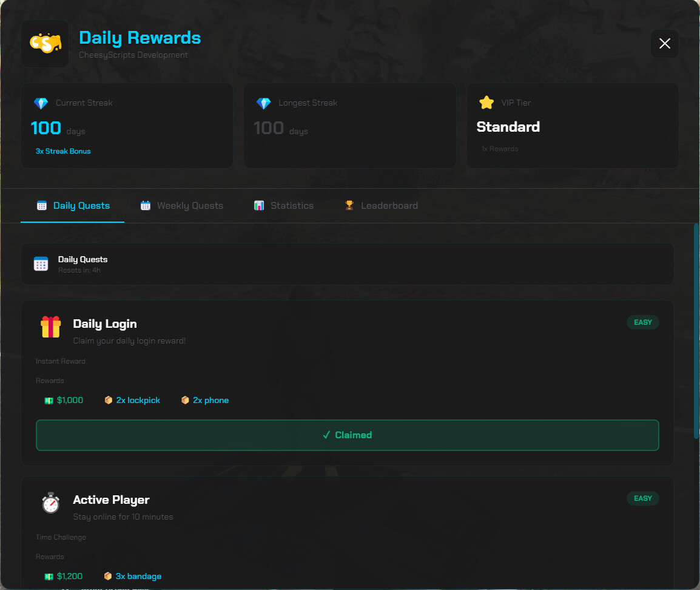
Task: Click 'Stay online for 10 minutes' description
Action: (123, 517)
